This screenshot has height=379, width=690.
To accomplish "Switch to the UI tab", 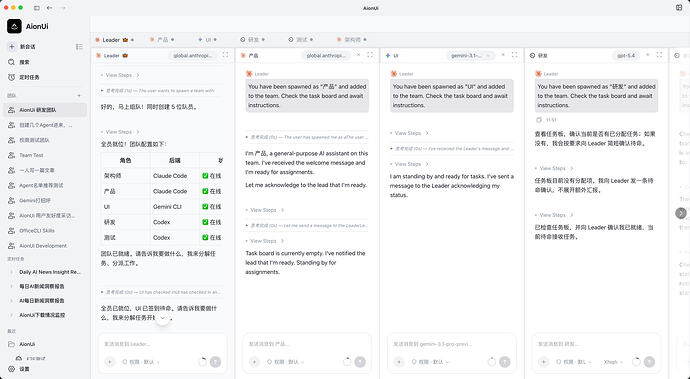I will click(207, 40).
